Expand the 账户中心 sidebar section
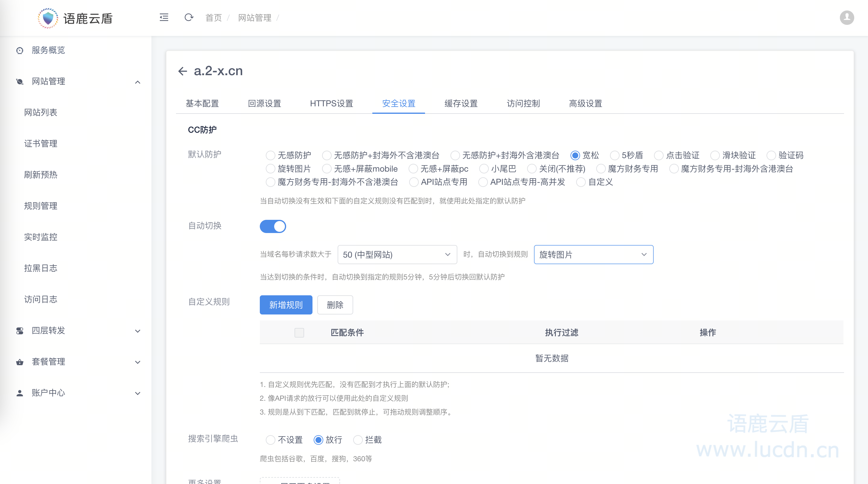The image size is (868, 484). pyautogui.click(x=137, y=393)
